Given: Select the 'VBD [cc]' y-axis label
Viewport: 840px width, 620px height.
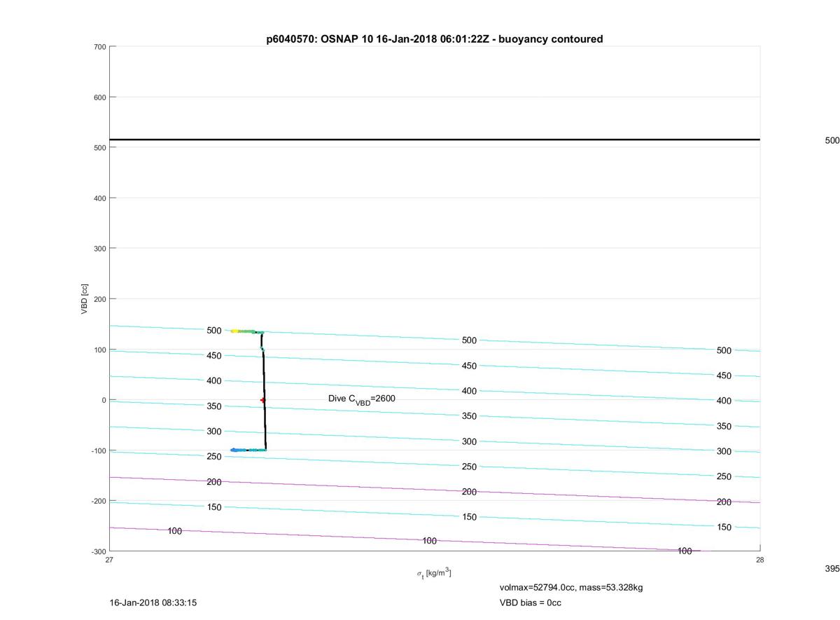Looking at the screenshot, I should coord(85,299).
